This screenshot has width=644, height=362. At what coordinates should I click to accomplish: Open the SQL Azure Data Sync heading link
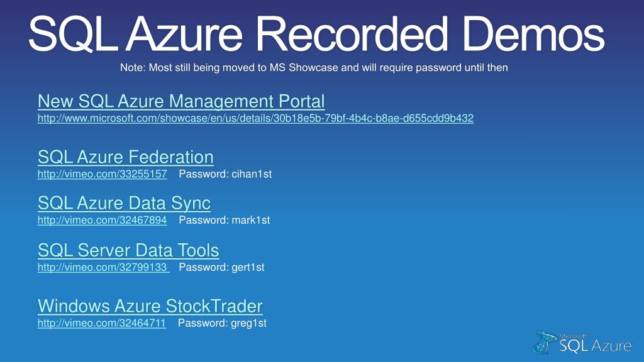pos(124,203)
